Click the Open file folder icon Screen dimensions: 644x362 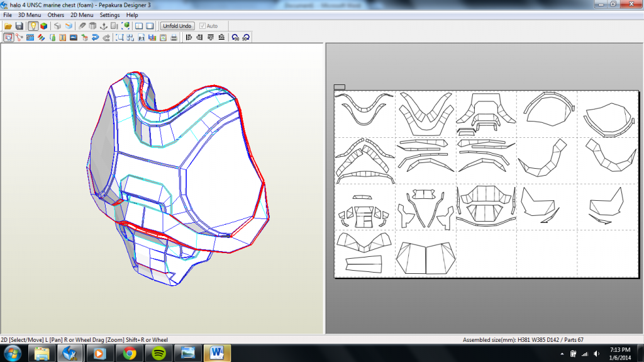coord(8,26)
